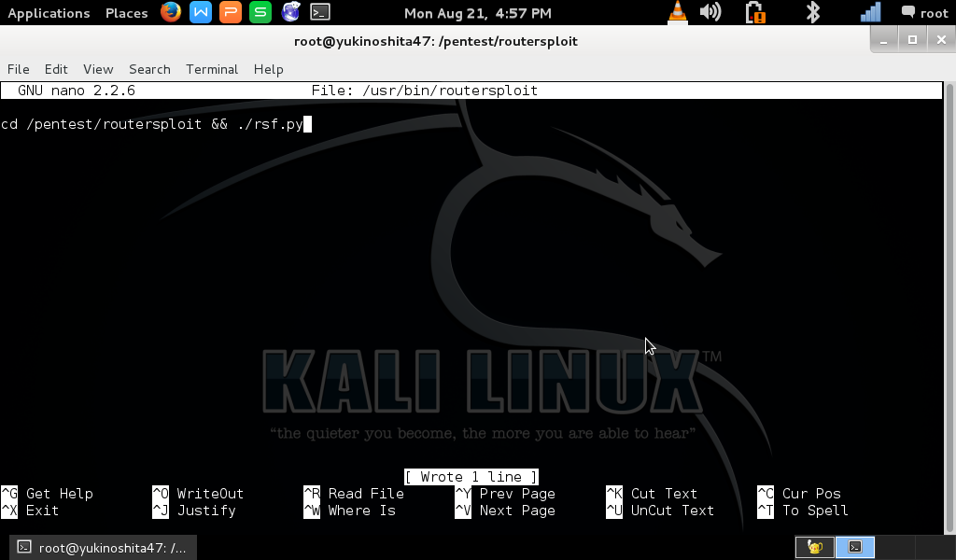Open the Terminal menu in menubar
956x560 pixels.
point(212,69)
